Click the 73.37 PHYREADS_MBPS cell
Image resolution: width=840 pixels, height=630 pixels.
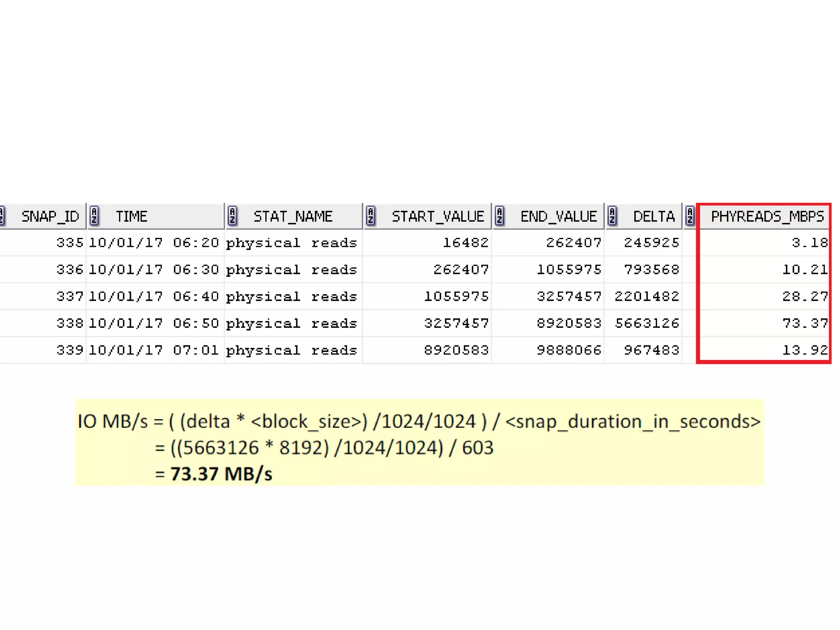(805, 324)
